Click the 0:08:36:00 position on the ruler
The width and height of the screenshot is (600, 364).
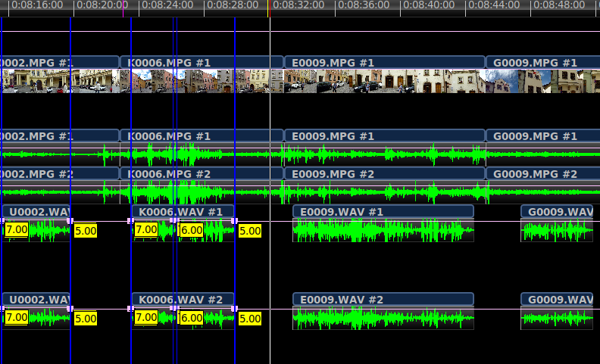click(x=337, y=5)
